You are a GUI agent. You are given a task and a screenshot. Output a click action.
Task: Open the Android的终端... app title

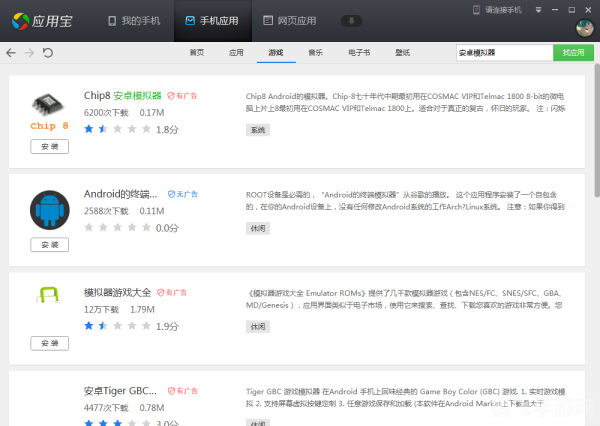pyautogui.click(x=121, y=194)
